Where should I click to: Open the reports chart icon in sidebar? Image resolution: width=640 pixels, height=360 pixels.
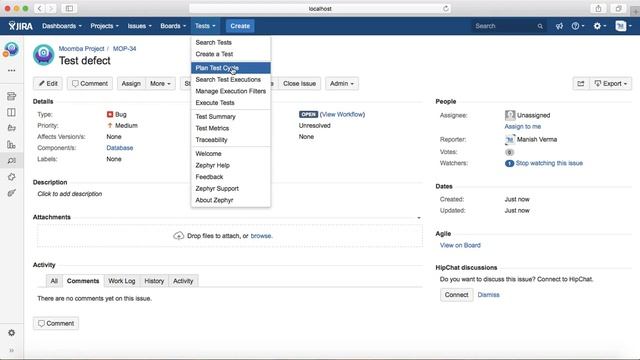pyautogui.click(x=11, y=144)
